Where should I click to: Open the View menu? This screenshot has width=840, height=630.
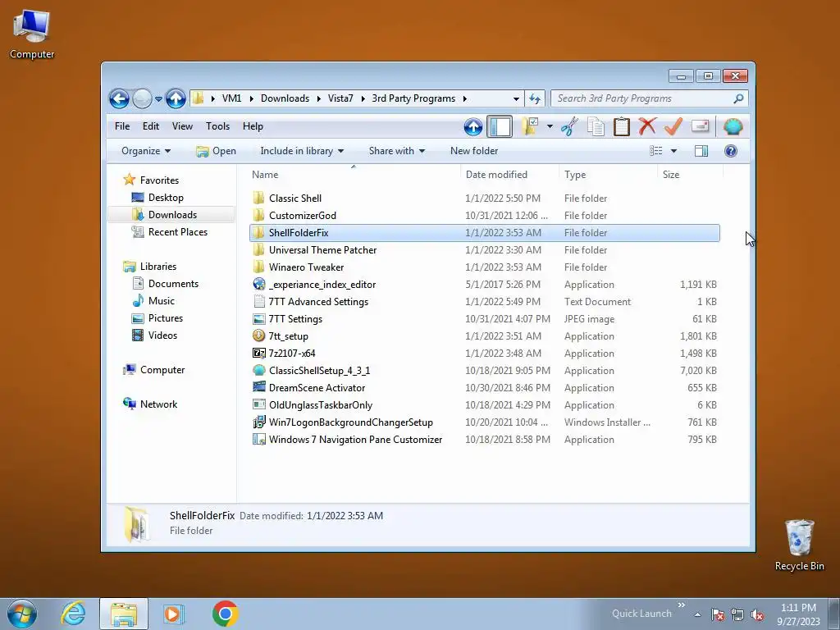182,126
